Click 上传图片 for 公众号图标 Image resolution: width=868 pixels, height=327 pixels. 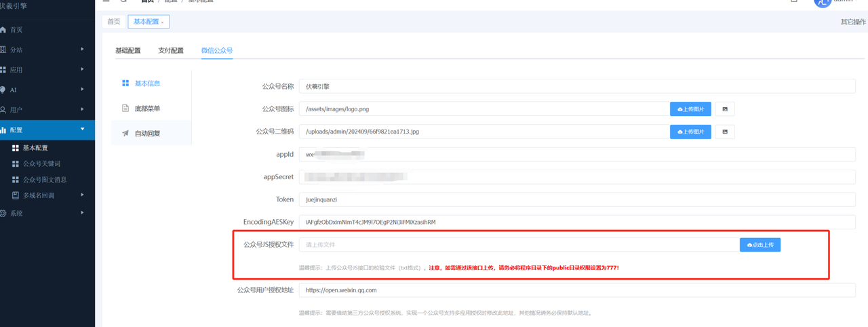click(x=690, y=109)
